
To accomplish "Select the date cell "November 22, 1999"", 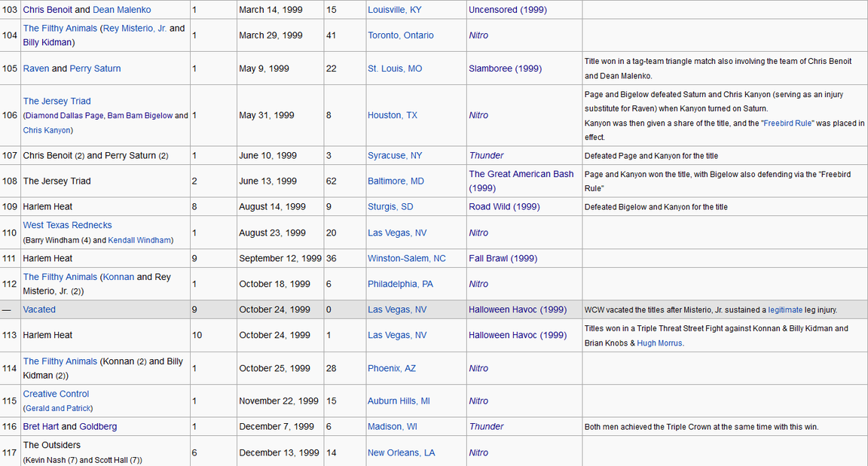I will [x=279, y=401].
